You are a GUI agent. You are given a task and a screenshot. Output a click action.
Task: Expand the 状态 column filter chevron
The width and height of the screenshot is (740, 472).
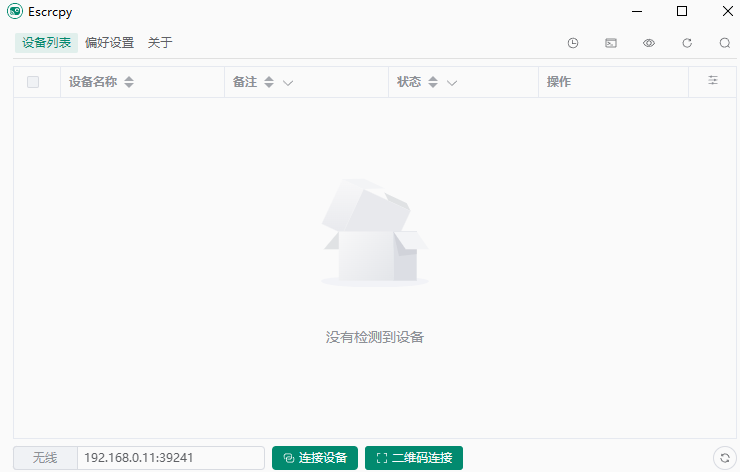pos(452,83)
